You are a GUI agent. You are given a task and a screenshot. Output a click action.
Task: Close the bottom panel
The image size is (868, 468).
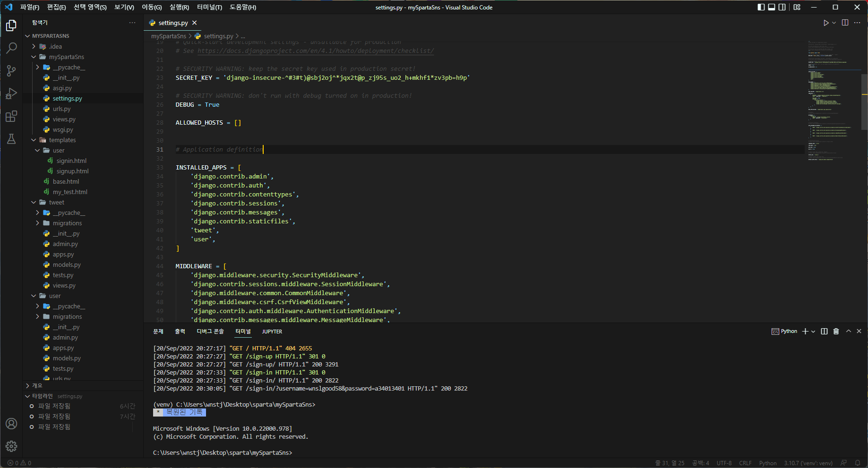859,332
